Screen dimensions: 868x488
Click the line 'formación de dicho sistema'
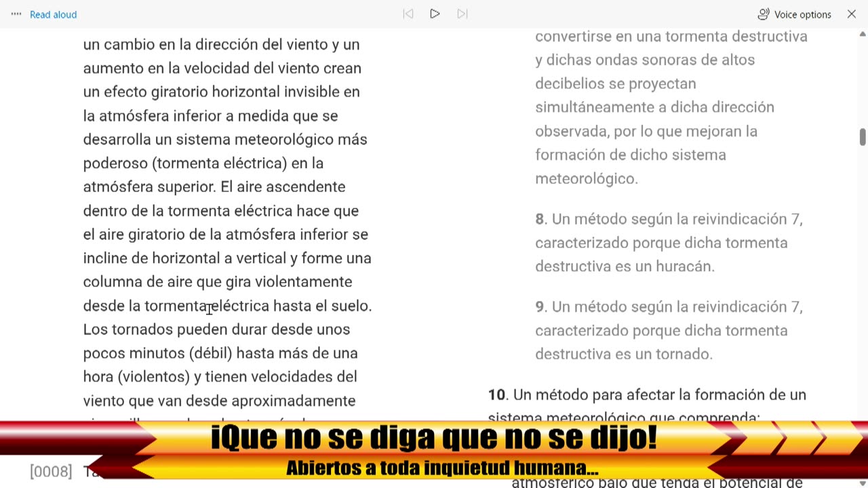click(x=631, y=155)
